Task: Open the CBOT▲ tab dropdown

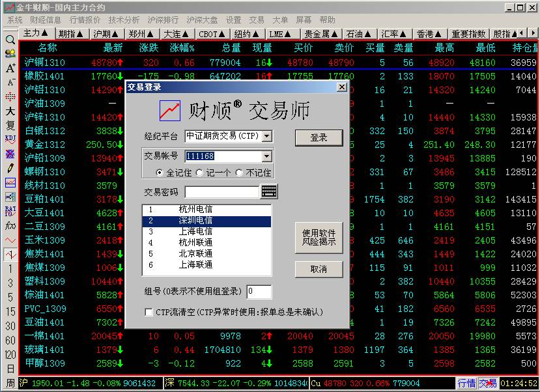Action: click(x=212, y=34)
